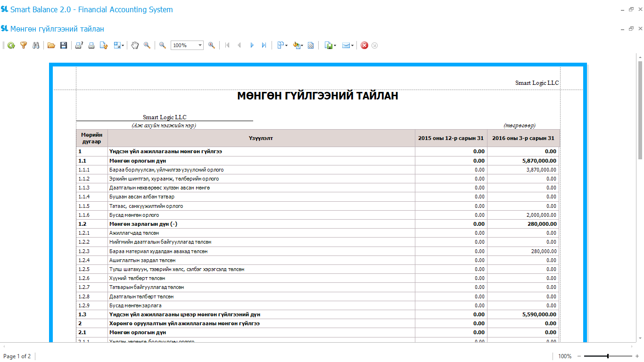The image size is (644, 362).
Task: Open the watermark settings icon
Action: click(x=311, y=45)
